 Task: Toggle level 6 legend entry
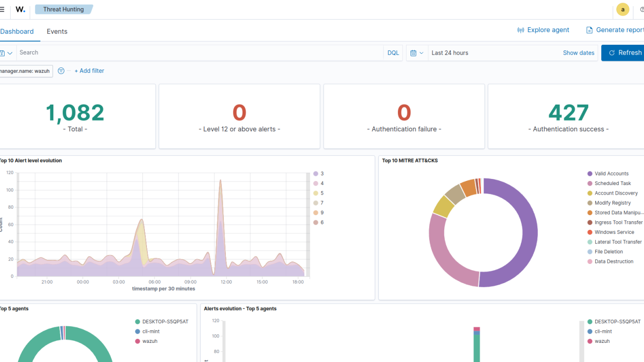pos(319,222)
